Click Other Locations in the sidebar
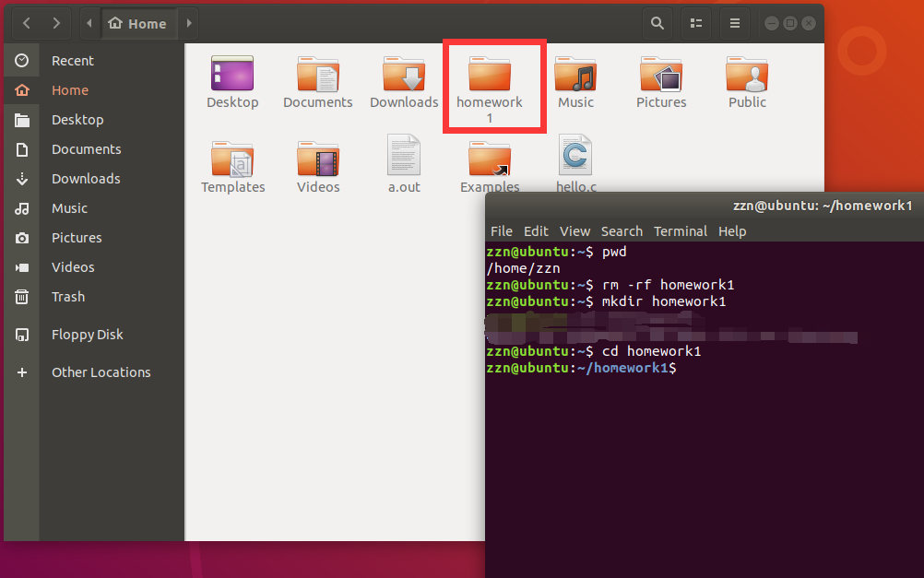The image size is (924, 578). 94,372
